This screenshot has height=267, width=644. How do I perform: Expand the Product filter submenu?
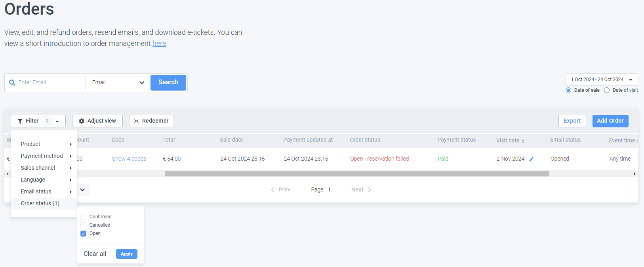pyautogui.click(x=44, y=144)
